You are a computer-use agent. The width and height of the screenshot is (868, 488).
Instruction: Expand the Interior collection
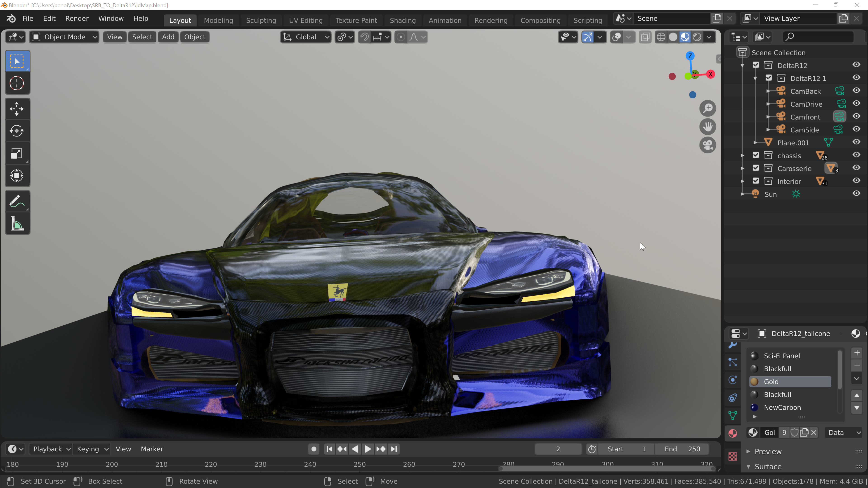click(x=742, y=181)
